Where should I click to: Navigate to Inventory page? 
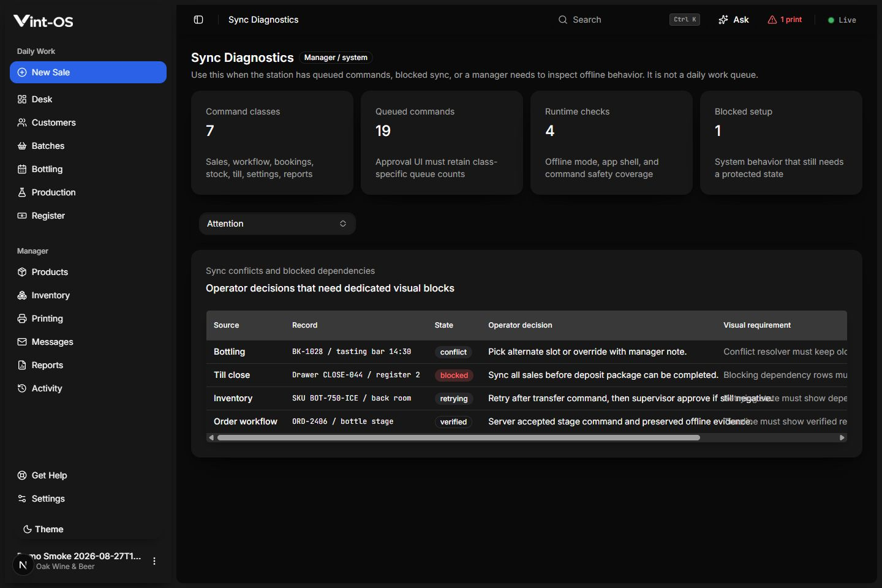pyautogui.click(x=88, y=295)
